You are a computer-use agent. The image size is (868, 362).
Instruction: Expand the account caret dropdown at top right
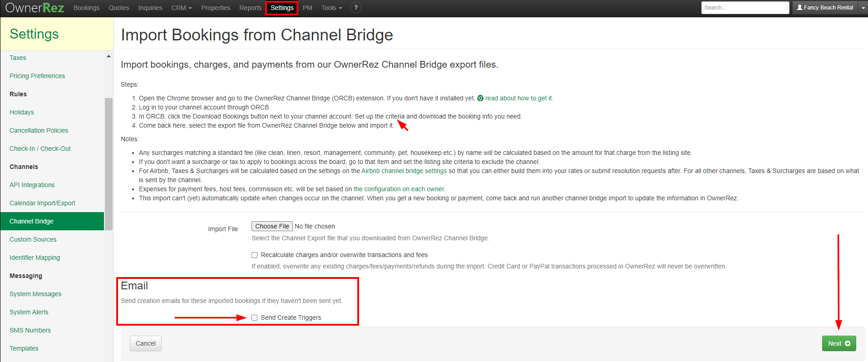(x=863, y=8)
